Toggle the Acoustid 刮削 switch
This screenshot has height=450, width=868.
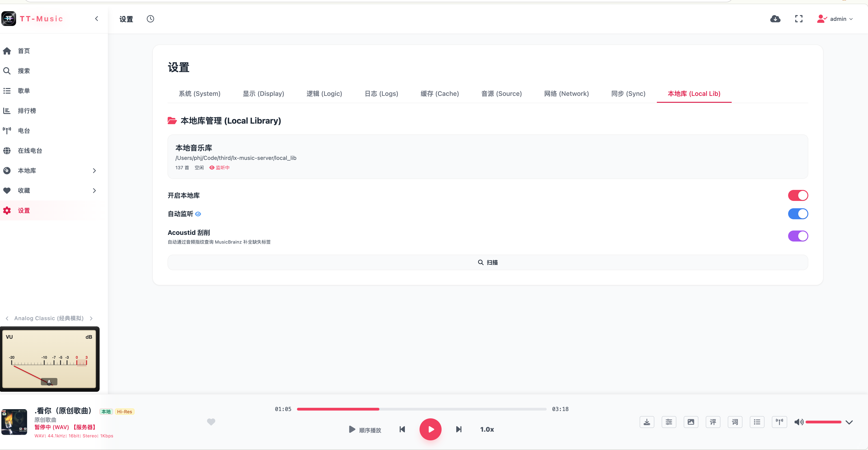[798, 236]
